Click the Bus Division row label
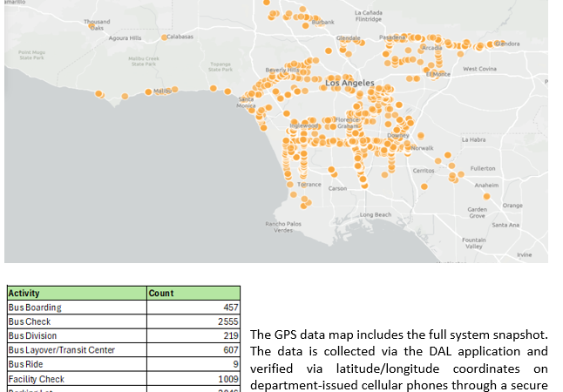Screen dimensions: 563x392 [32, 335]
